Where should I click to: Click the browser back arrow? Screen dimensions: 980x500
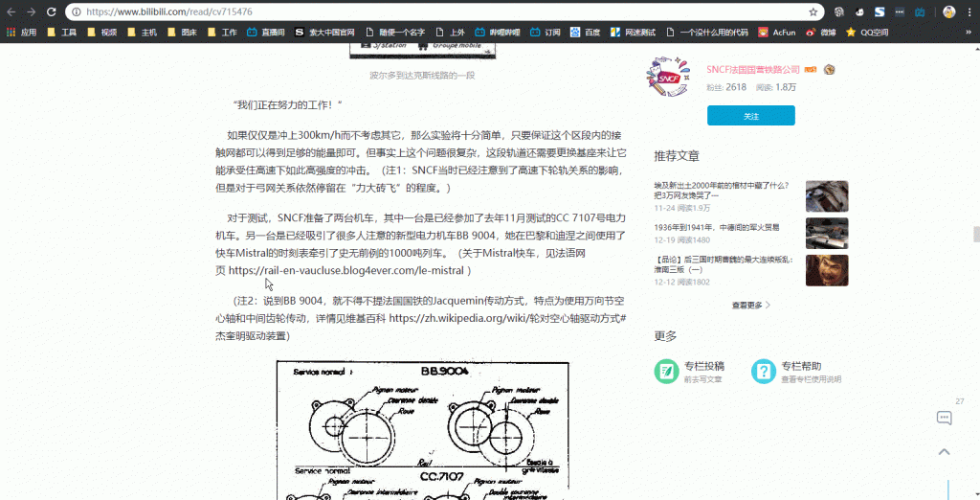[x=11, y=11]
